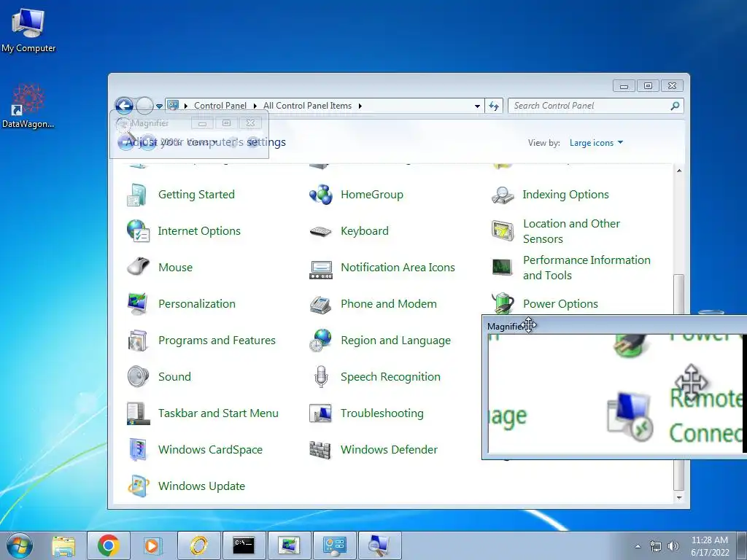This screenshot has width=747, height=560.
Task: Click the Personalization link text
Action: [197, 304]
